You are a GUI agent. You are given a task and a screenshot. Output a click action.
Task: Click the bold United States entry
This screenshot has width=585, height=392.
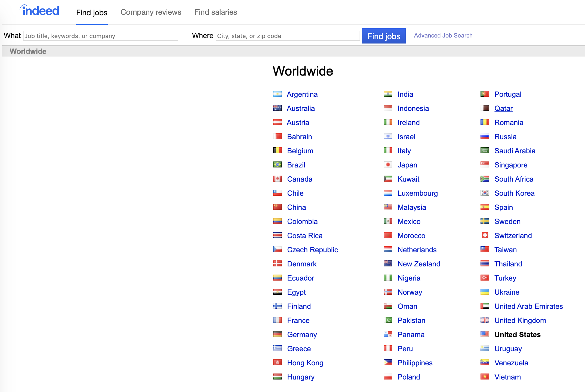click(517, 335)
